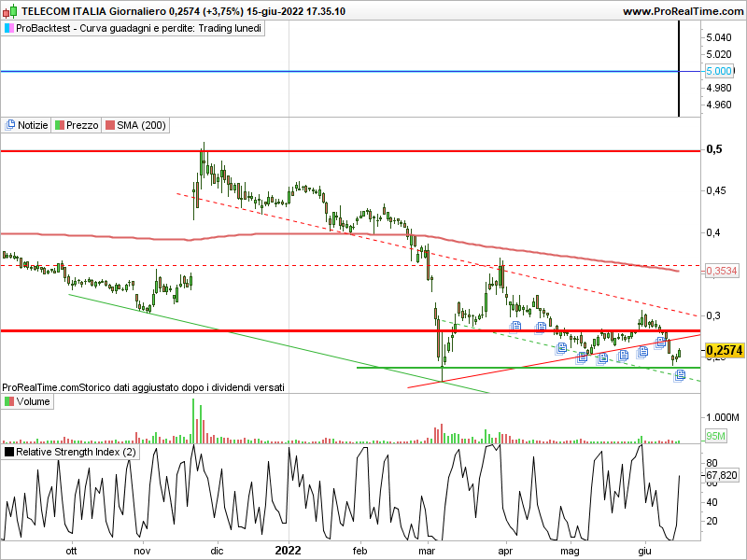747x560 pixels.
Task: Click the Notizie news pages icon
Action: tap(10, 125)
